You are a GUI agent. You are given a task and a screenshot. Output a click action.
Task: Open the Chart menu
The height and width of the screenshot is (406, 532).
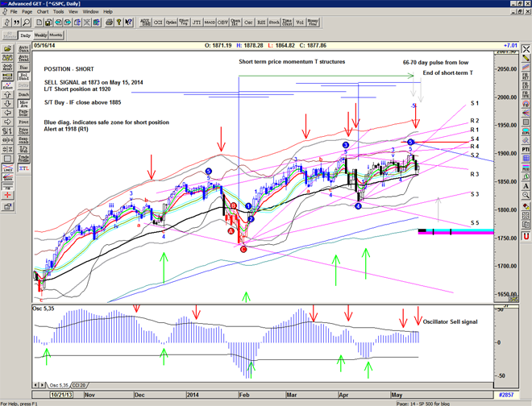coord(43,12)
